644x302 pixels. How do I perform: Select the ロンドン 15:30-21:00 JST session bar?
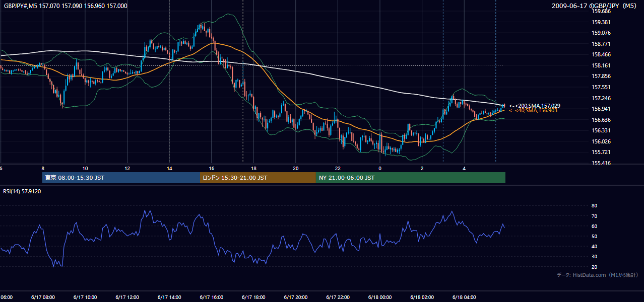pyautogui.click(x=258, y=178)
